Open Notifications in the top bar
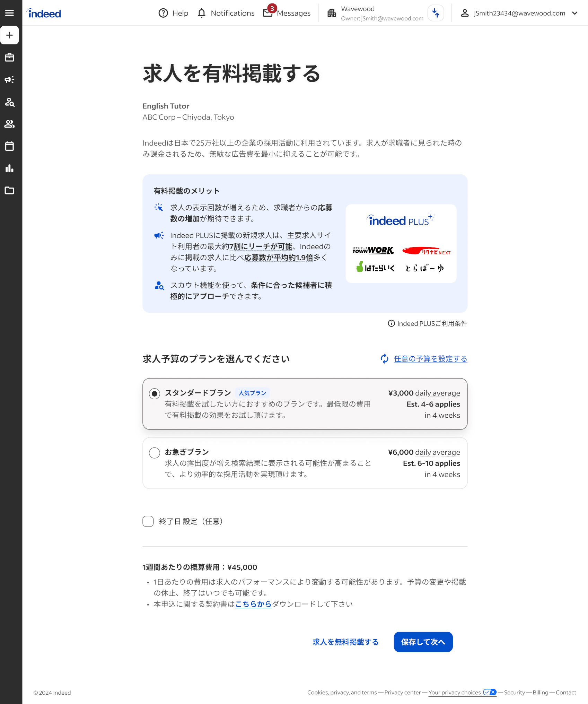Image resolution: width=588 pixels, height=704 pixels. coord(226,13)
